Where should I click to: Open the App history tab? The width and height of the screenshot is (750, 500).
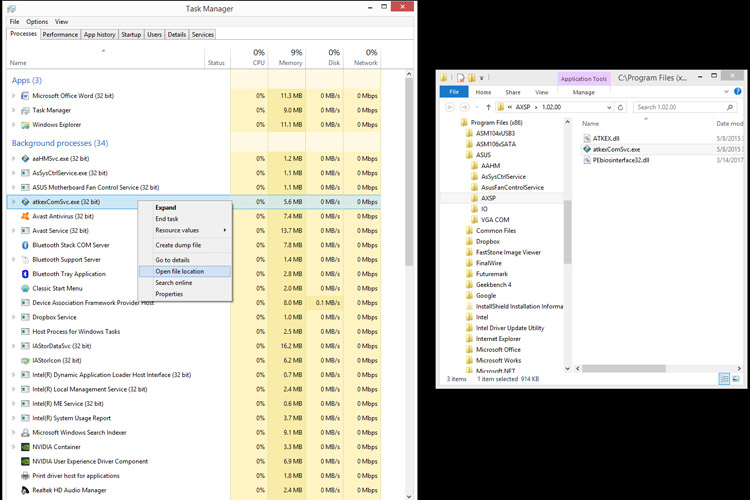99,34
